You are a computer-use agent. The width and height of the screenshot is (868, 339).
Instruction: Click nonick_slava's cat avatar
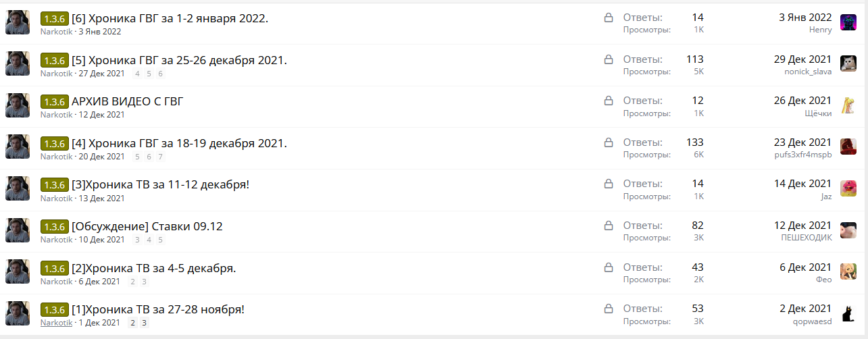[848, 63]
